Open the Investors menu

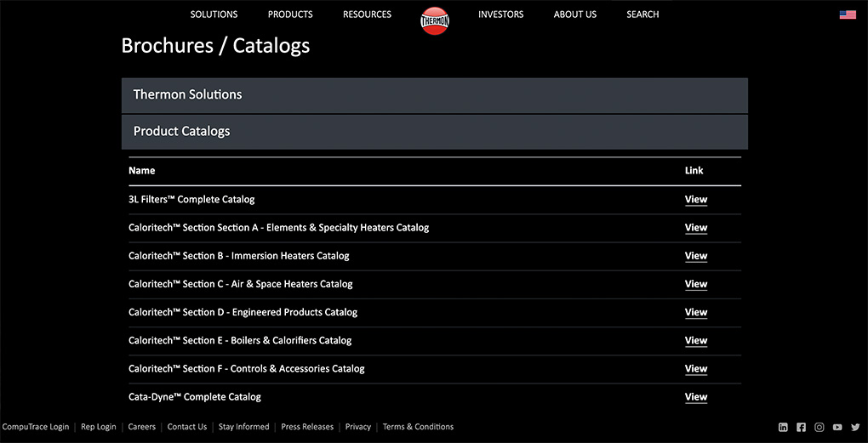click(500, 14)
